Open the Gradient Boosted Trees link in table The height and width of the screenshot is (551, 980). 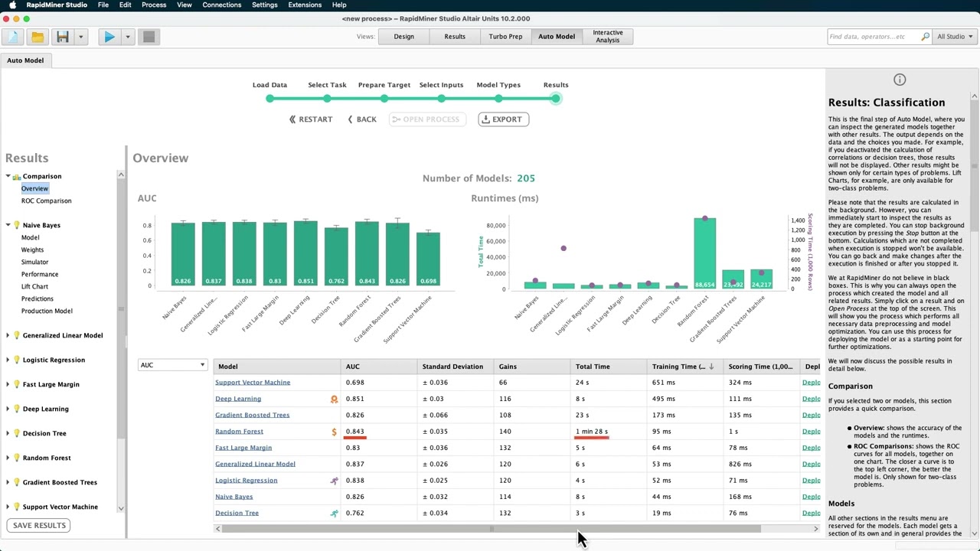pyautogui.click(x=252, y=416)
